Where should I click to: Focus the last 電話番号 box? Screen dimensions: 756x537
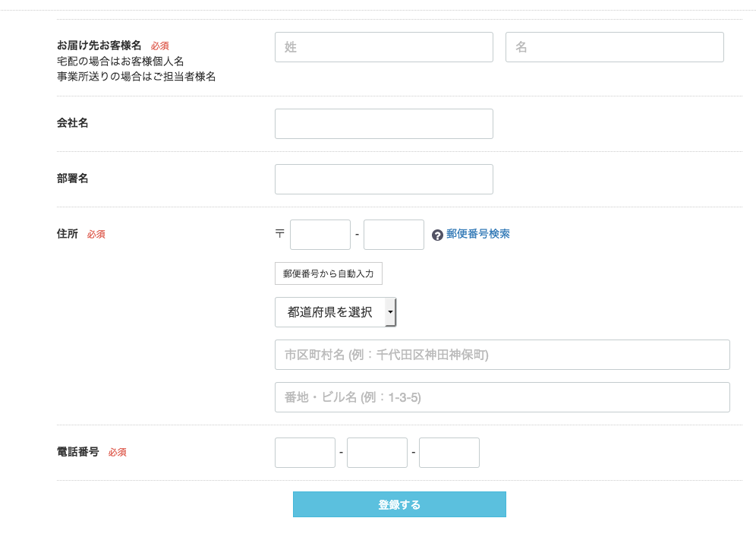click(x=449, y=453)
